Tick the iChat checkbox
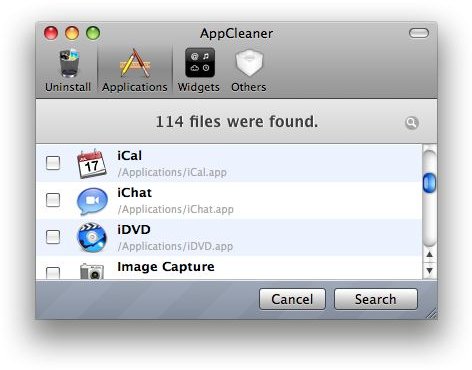Image resolution: width=472 pixels, height=370 pixels. 53,200
